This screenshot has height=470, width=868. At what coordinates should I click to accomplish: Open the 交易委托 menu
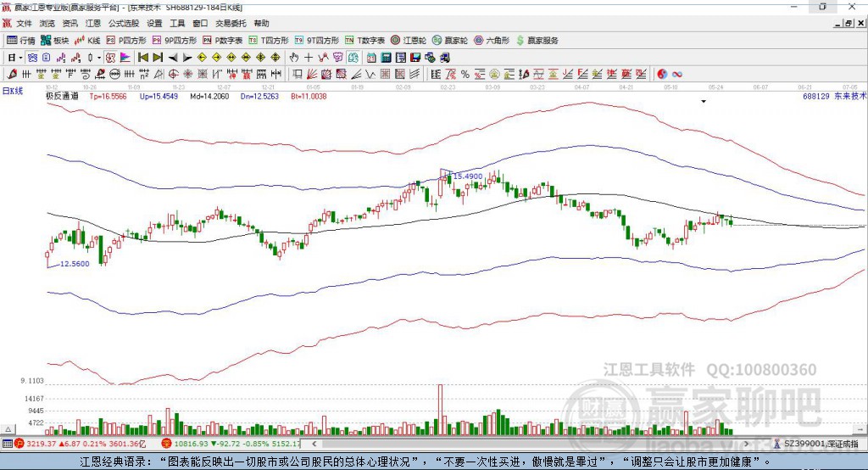tap(231, 23)
